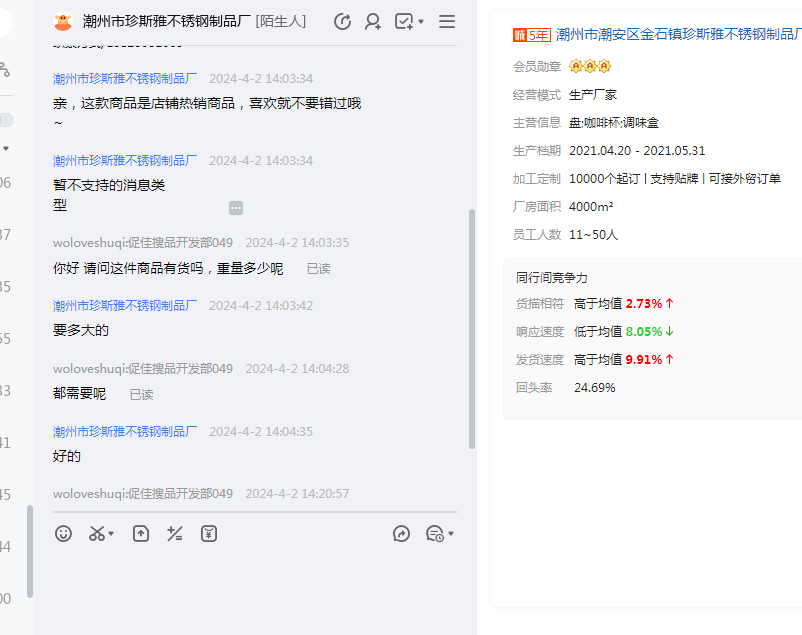Click the add contact icon

373,21
